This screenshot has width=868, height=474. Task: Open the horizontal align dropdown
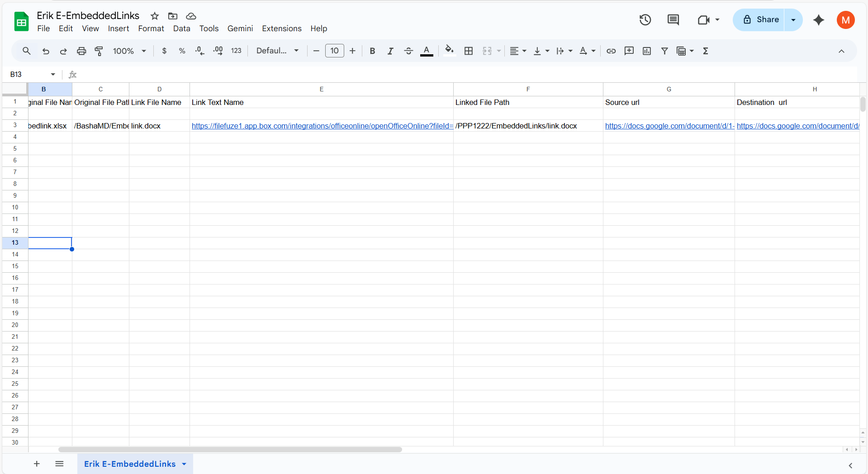[517, 51]
